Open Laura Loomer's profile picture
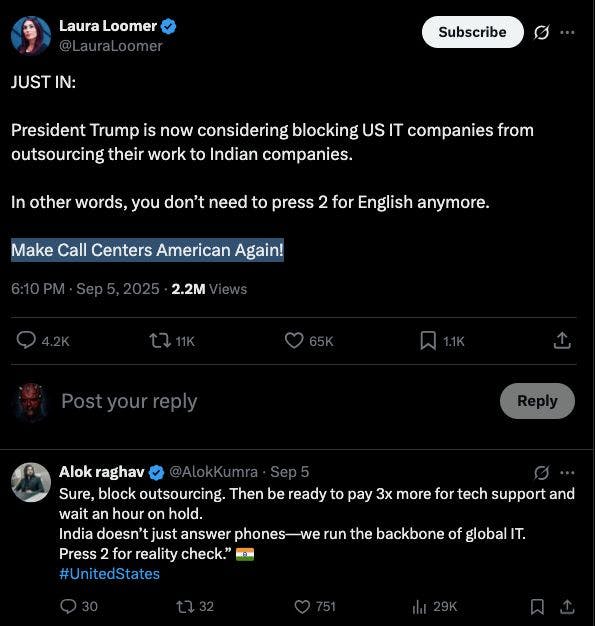 tap(31, 35)
